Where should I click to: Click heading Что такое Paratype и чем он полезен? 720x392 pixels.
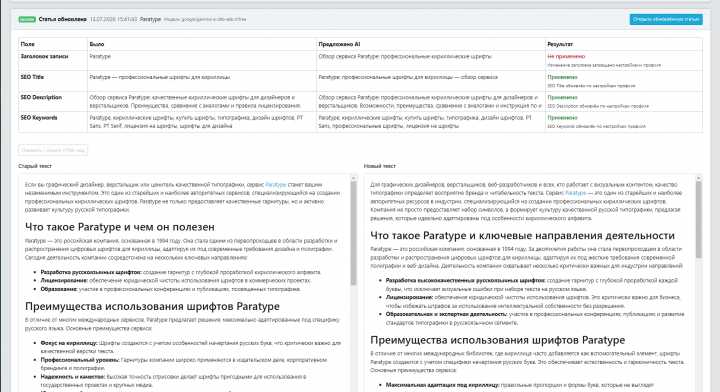coord(119,227)
